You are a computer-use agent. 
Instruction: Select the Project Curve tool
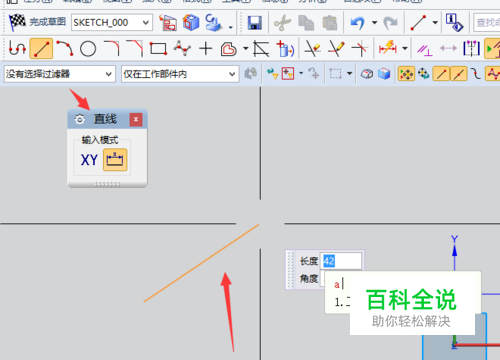click(285, 49)
